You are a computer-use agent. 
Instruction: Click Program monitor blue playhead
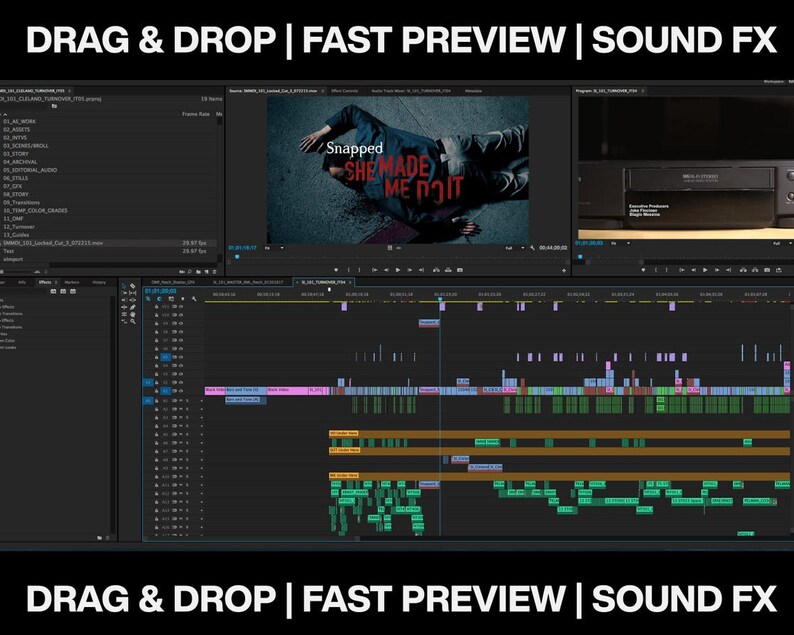point(580,257)
